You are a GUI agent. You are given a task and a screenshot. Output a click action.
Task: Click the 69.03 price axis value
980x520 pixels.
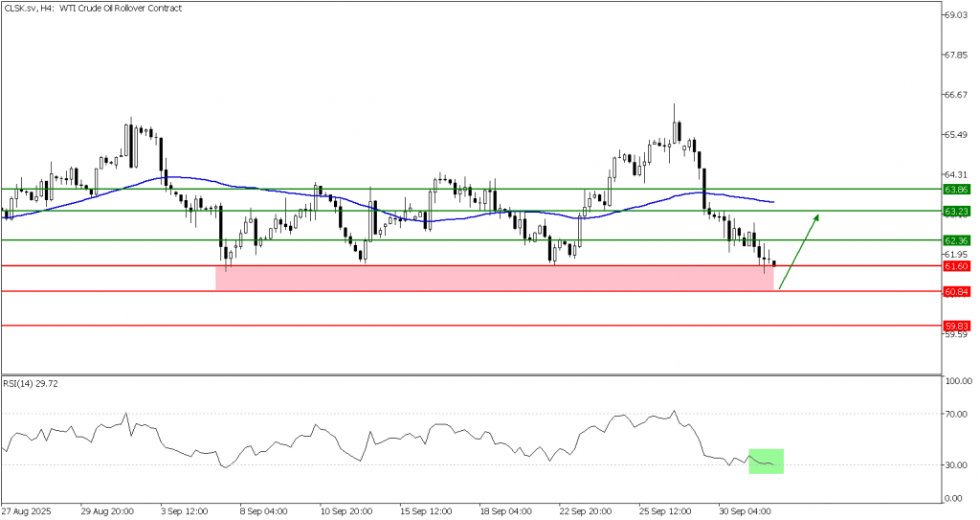click(x=958, y=15)
